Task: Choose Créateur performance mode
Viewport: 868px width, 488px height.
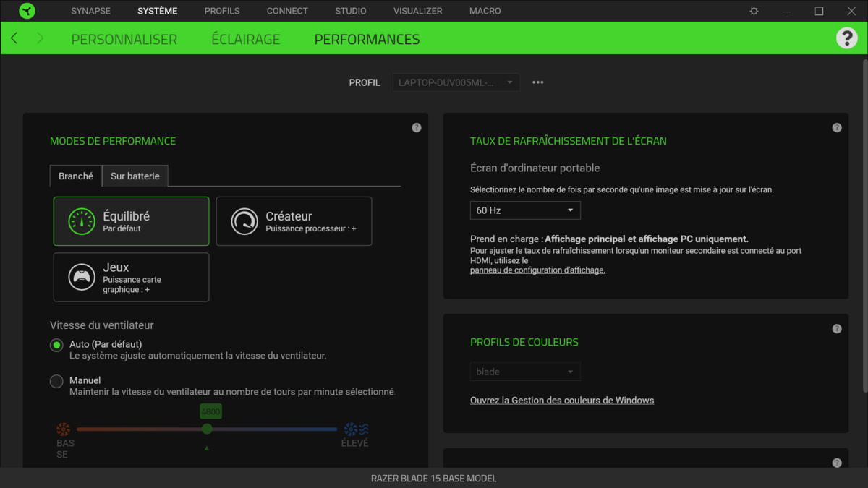Action: click(x=294, y=221)
